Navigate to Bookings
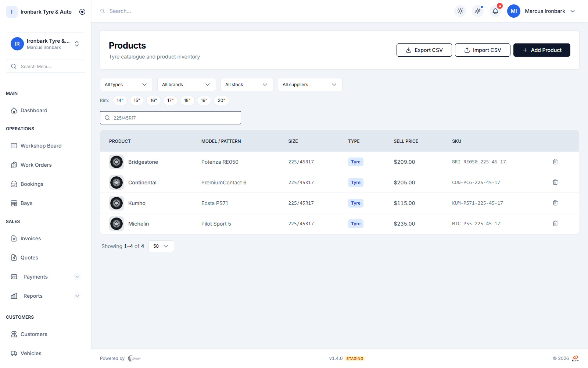 click(32, 184)
